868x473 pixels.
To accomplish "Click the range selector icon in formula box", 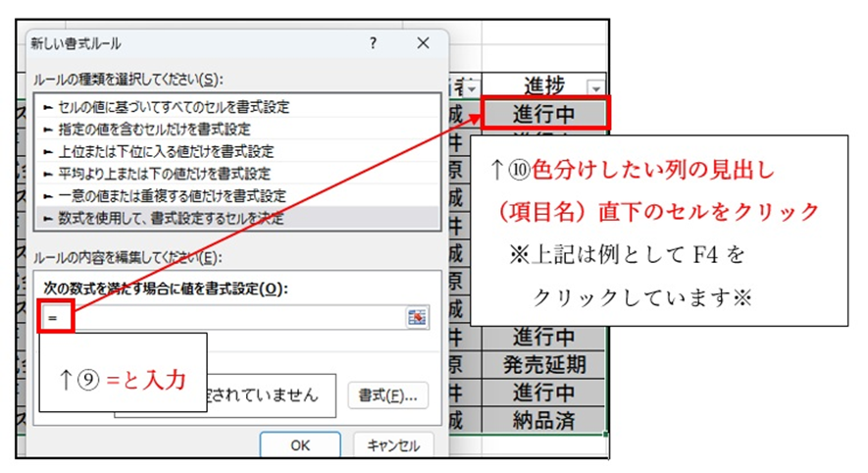I will click(x=418, y=316).
